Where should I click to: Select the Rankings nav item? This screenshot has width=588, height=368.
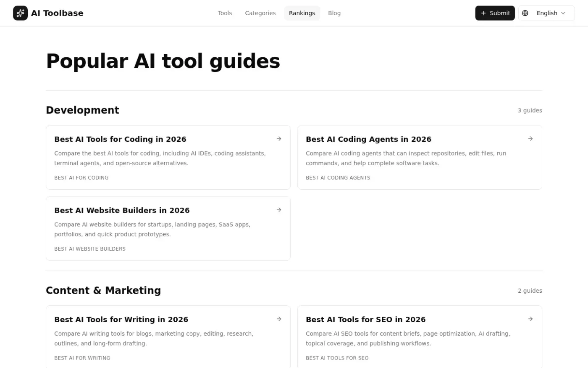(302, 13)
